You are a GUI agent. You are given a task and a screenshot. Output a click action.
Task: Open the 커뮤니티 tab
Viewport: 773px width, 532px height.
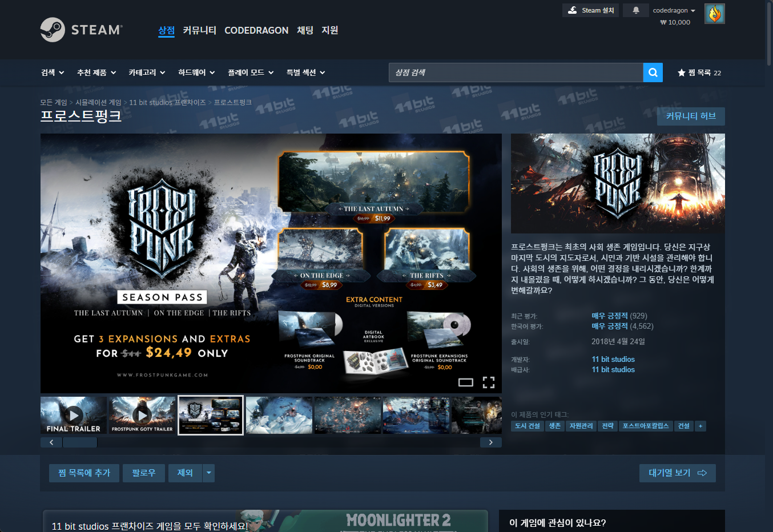[x=199, y=30]
